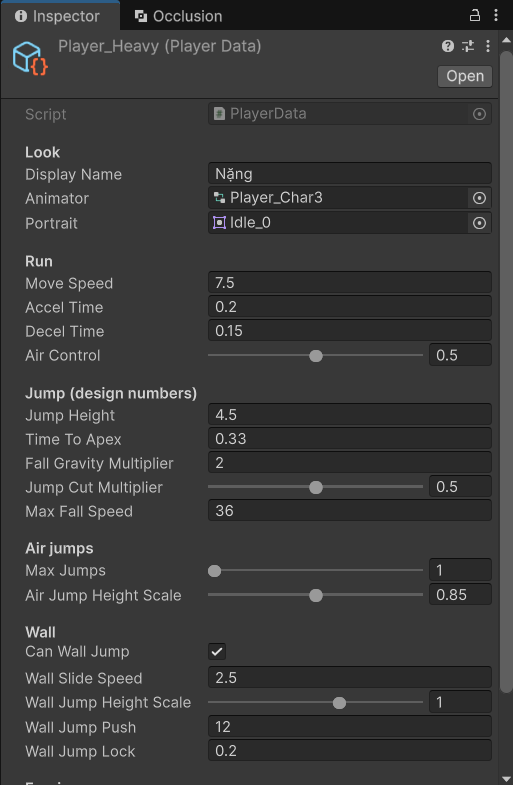Open the Portrait object picker circle
Viewport: 513px width, 785px height.
click(x=479, y=223)
